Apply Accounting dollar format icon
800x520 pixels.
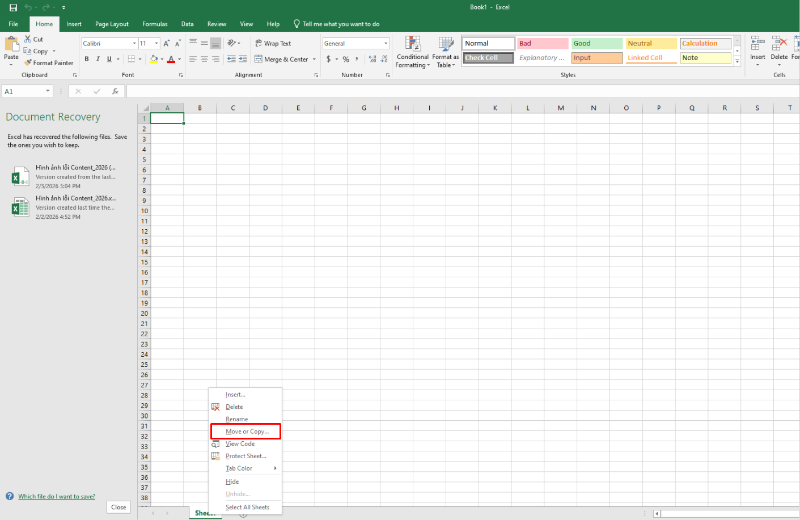329,59
